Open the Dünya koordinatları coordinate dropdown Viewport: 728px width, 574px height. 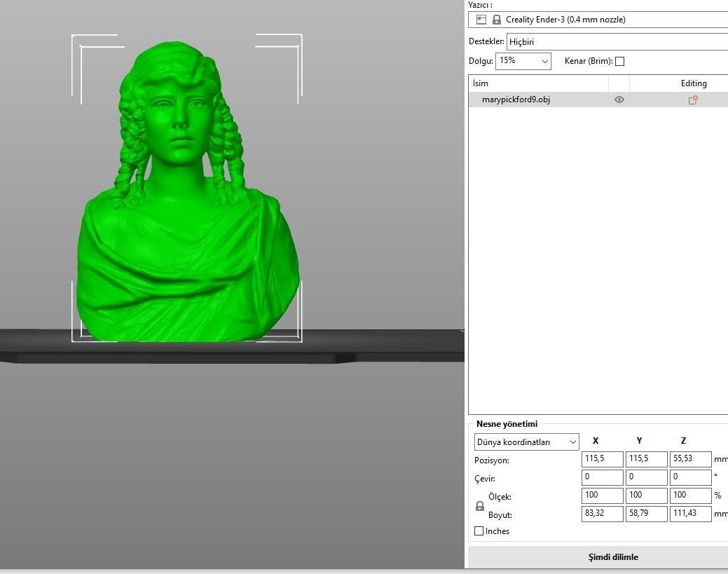(526, 442)
